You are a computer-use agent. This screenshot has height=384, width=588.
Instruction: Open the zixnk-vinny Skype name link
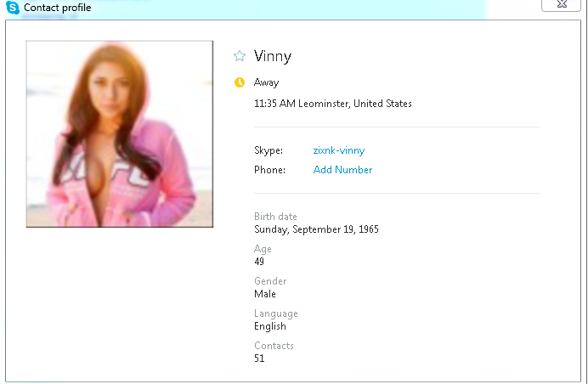(x=339, y=150)
